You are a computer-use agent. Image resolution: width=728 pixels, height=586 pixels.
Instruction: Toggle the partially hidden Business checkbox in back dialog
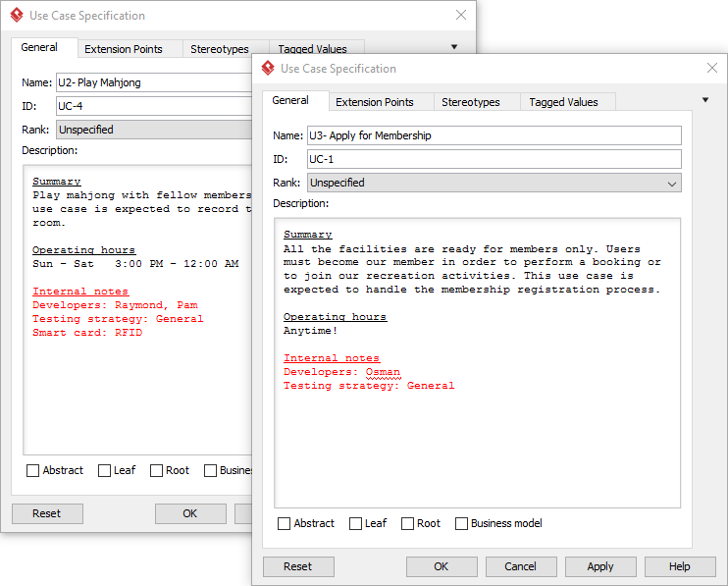[x=210, y=471]
